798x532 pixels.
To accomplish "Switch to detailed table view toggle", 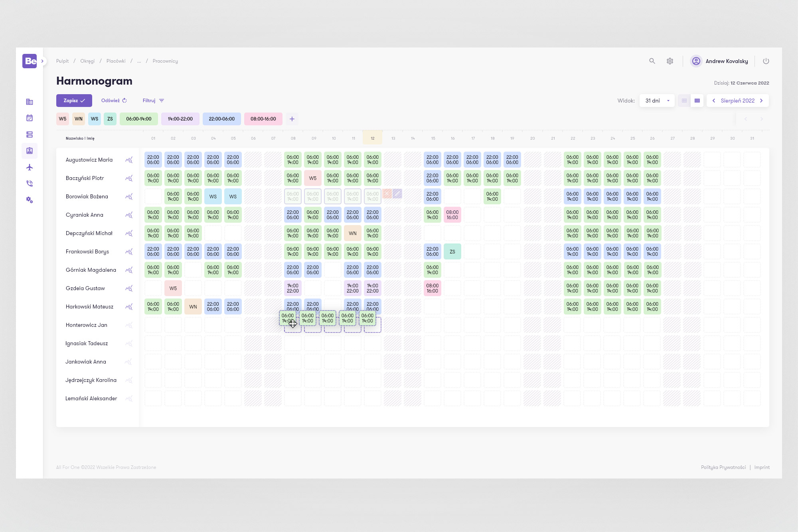I will (x=697, y=101).
